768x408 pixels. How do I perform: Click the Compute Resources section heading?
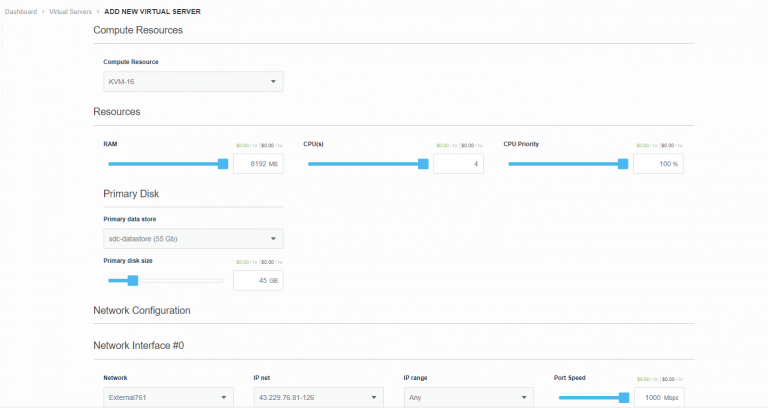point(138,30)
